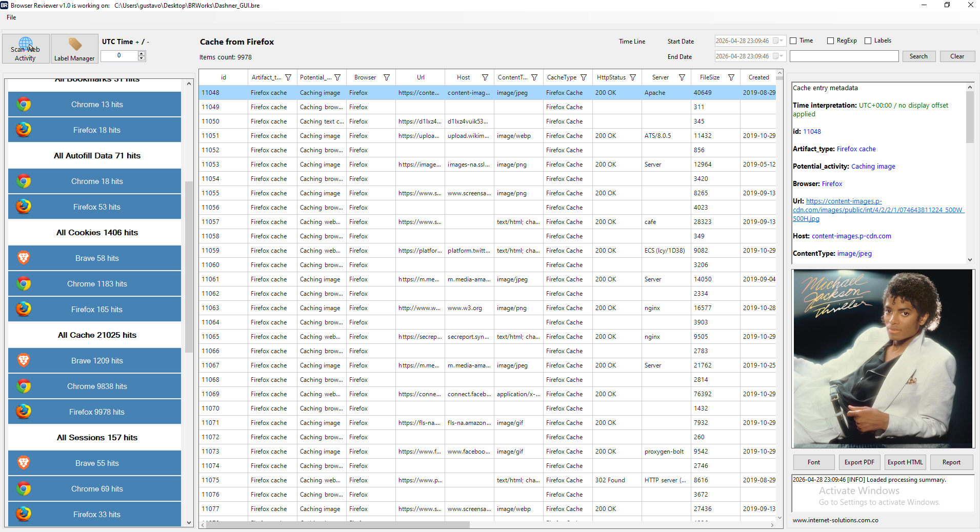The height and width of the screenshot is (532, 980).
Task: Decrease the UTC Time offset by one
Action: pyautogui.click(x=142, y=58)
